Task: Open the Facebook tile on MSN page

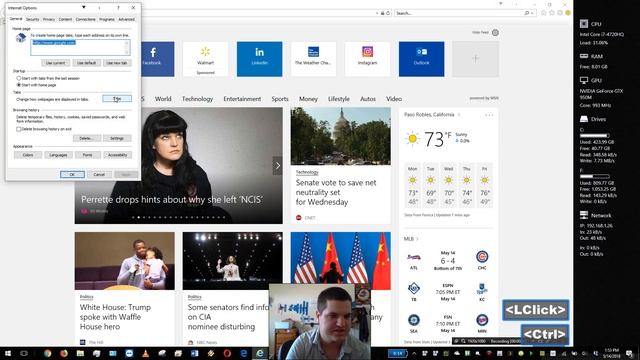Action: [157, 59]
